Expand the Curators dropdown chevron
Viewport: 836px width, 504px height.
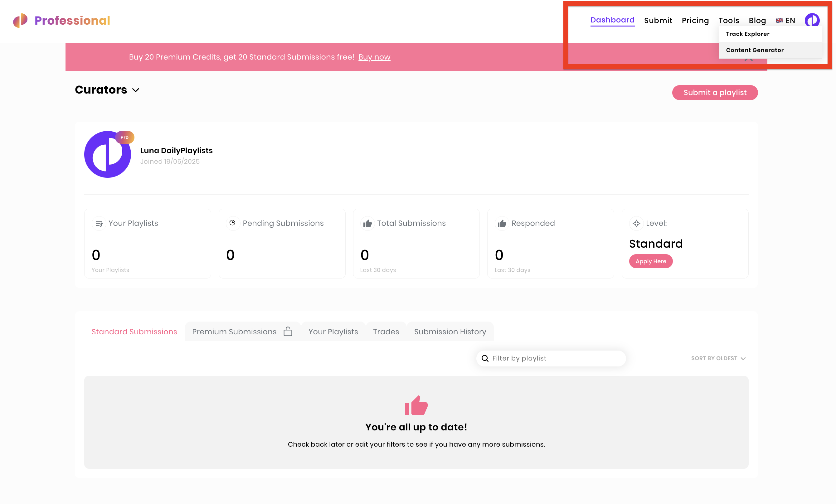(x=136, y=90)
